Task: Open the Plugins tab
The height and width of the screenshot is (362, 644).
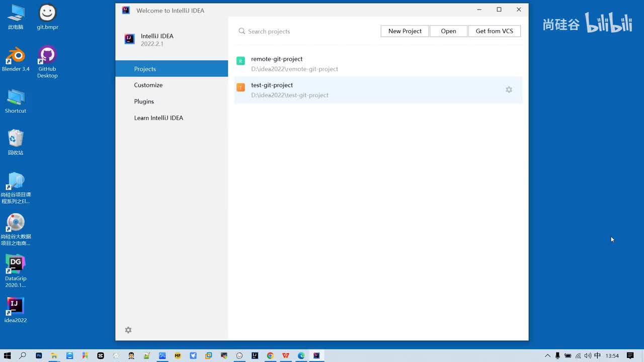Action: point(172,102)
